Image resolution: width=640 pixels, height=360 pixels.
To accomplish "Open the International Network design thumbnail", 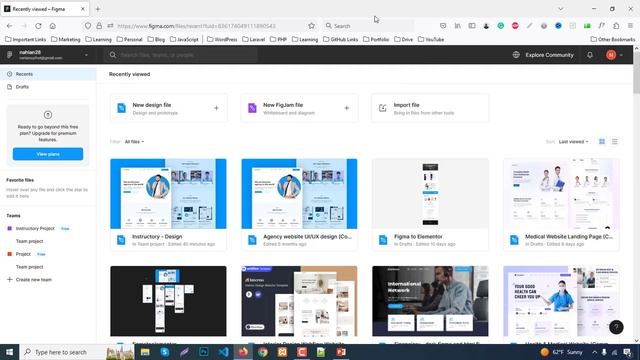I will [430, 301].
